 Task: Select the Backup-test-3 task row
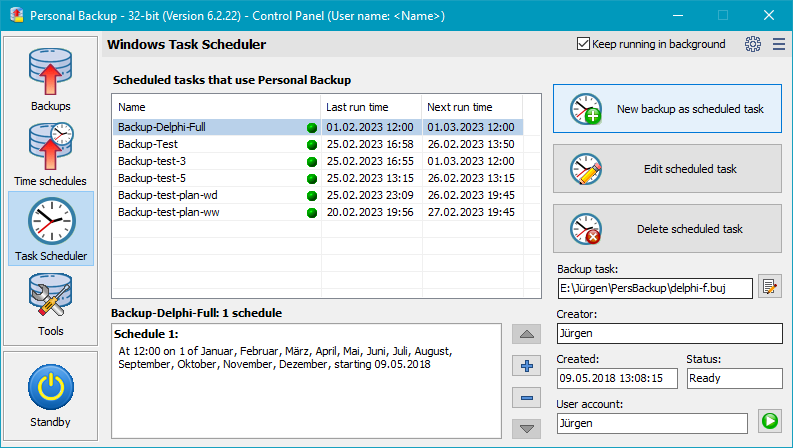point(318,161)
